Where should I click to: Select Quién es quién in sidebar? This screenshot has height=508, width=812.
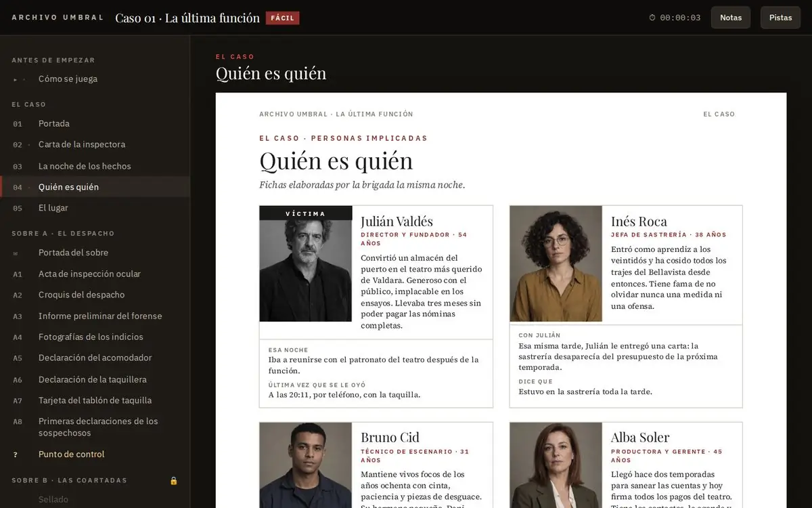(95, 187)
